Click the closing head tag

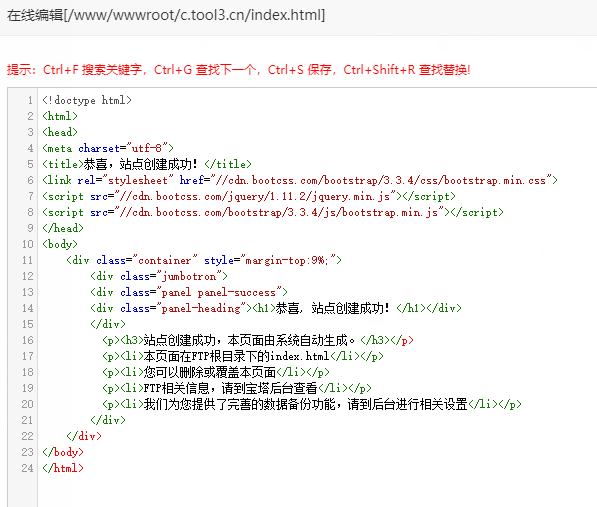pyautogui.click(x=63, y=228)
